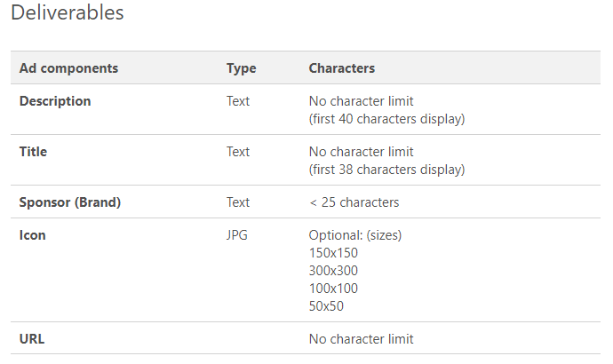Select the Sponsor (Brand) row label
Image resolution: width=613 pixels, height=364 pixels.
point(70,202)
